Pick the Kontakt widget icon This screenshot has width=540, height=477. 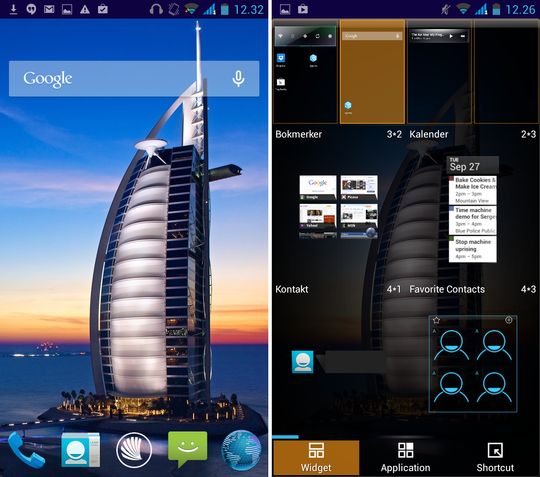[x=303, y=362]
